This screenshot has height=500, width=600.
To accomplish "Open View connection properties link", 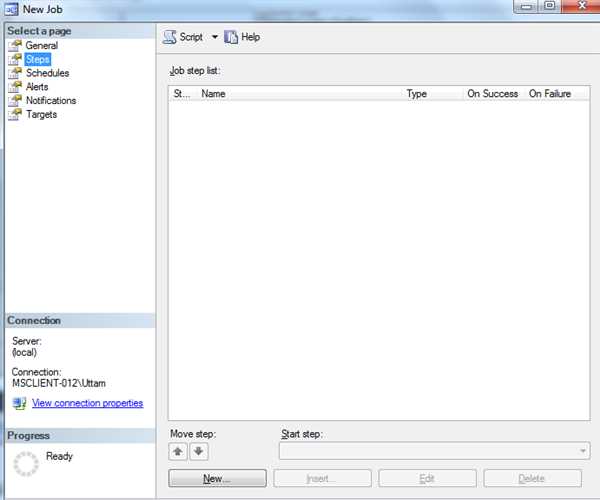I will click(87, 403).
